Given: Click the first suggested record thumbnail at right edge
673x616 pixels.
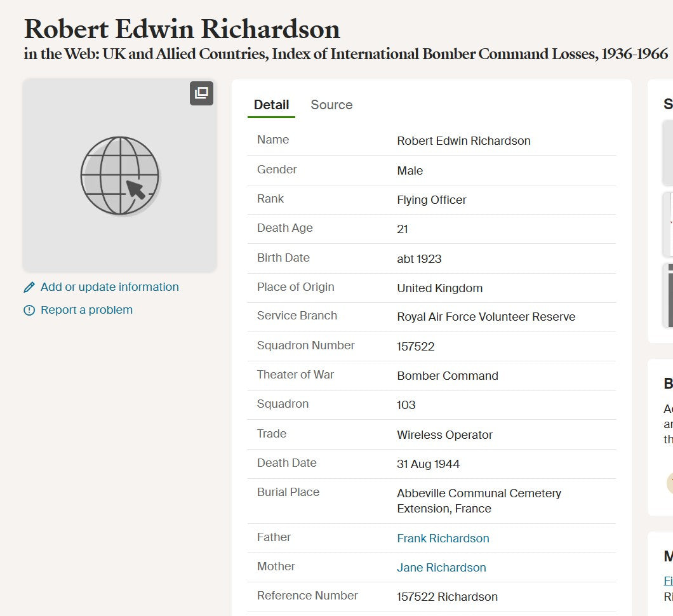Looking at the screenshot, I should (x=668, y=152).
